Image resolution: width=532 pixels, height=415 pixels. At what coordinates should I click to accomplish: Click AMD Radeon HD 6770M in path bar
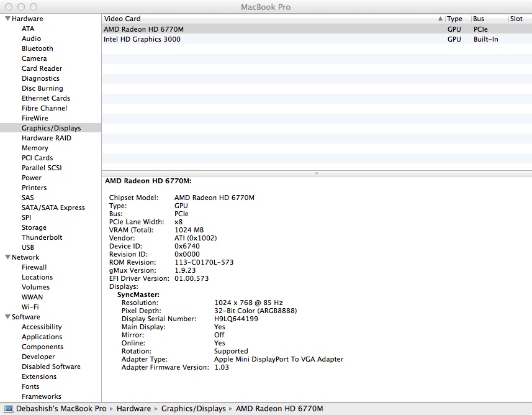279,409
